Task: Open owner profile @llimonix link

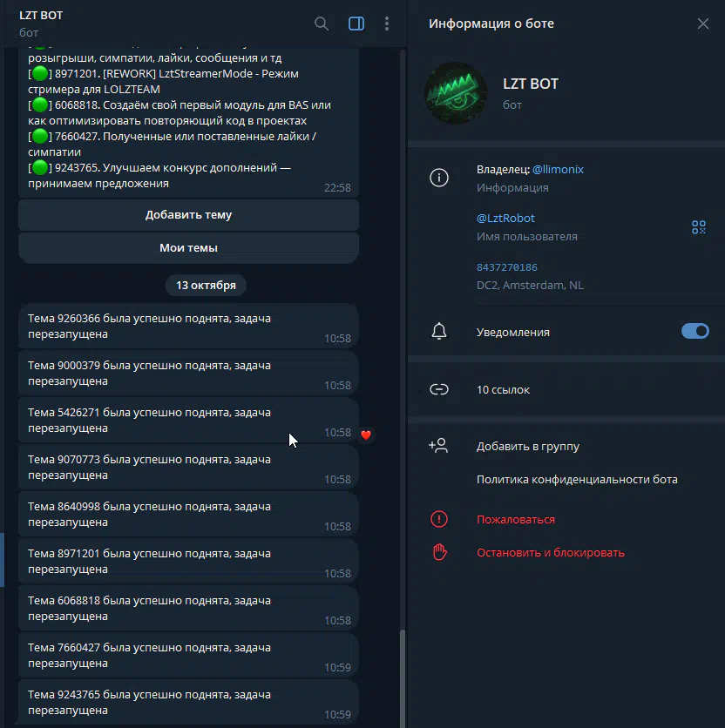Action: pos(558,170)
